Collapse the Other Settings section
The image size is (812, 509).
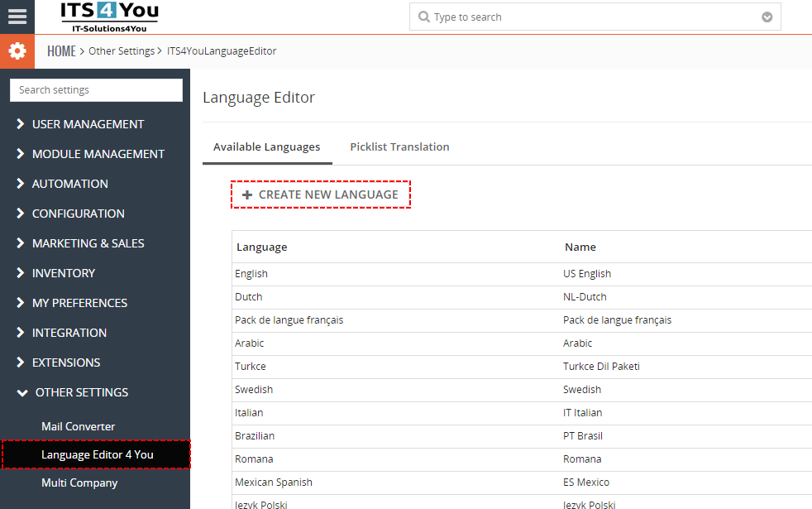81,392
